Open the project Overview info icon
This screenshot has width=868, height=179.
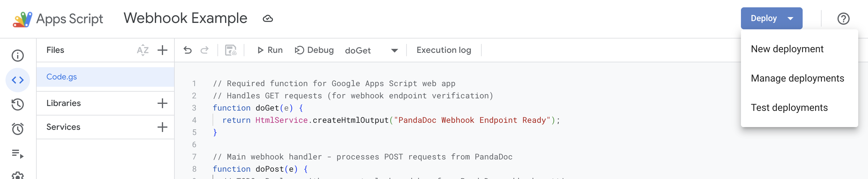(x=17, y=56)
